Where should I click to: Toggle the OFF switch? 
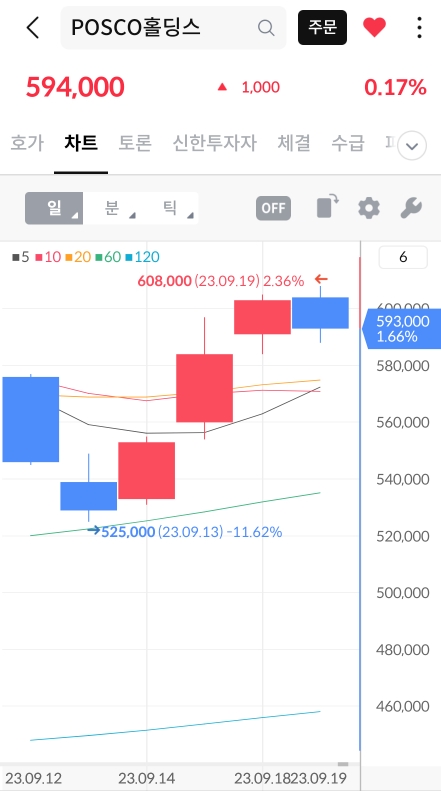tap(273, 208)
